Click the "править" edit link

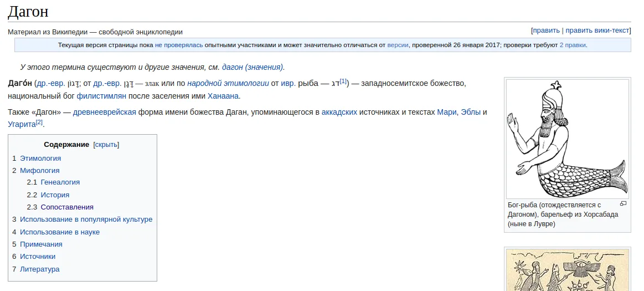(x=546, y=30)
